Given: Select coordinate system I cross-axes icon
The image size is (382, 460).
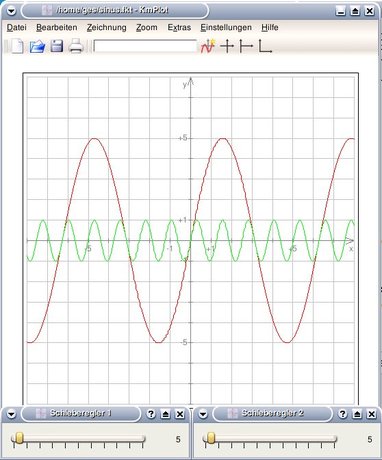Looking at the screenshot, I should click(x=227, y=46).
